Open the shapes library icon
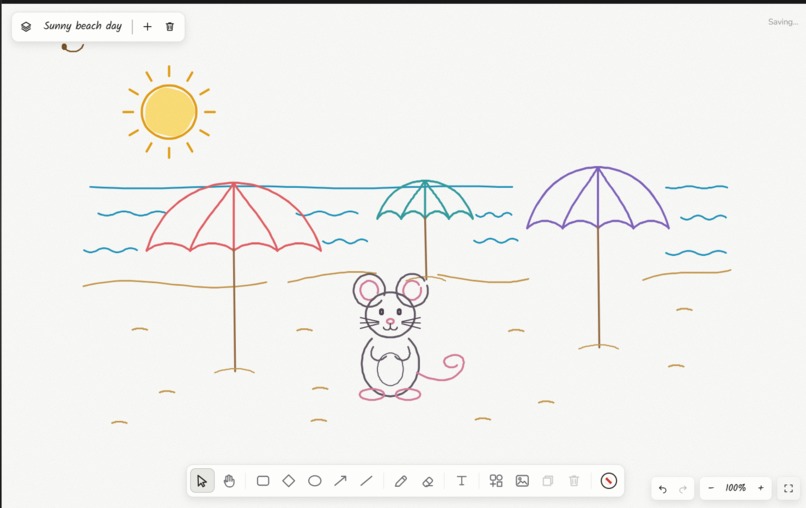This screenshot has height=508, width=806. pos(496,481)
